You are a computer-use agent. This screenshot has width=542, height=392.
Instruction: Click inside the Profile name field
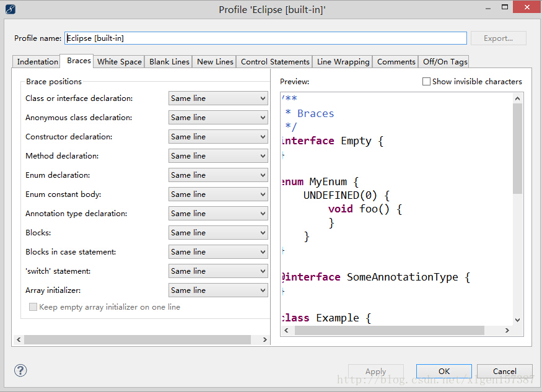[x=265, y=38]
